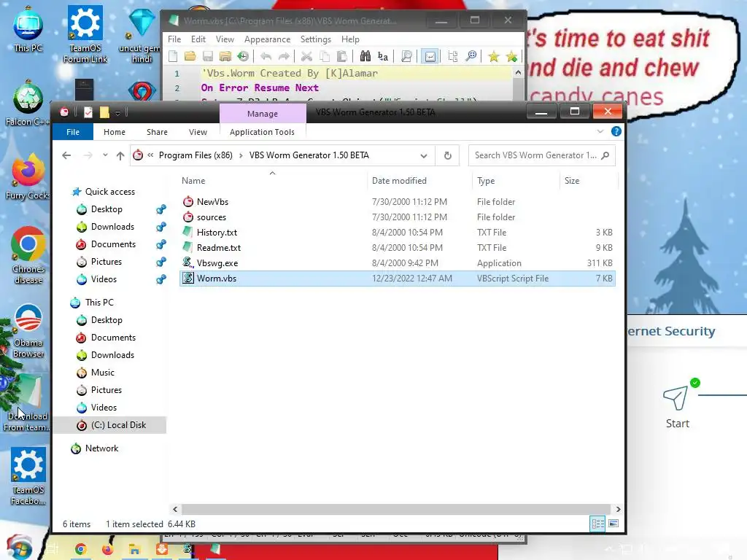Open the File tab in Explorer ribbon
The height and width of the screenshot is (560, 747).
pyautogui.click(x=73, y=132)
